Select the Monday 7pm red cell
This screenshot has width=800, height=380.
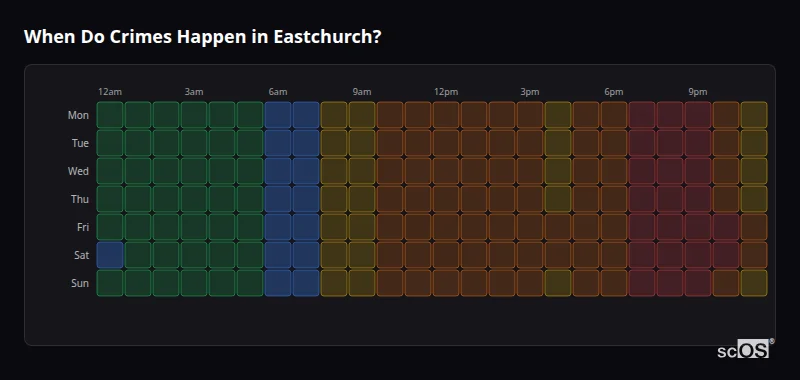642,115
